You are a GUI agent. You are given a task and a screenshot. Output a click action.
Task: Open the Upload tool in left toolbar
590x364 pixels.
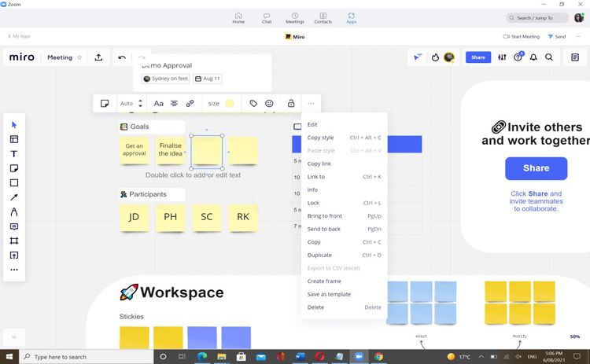(x=14, y=256)
